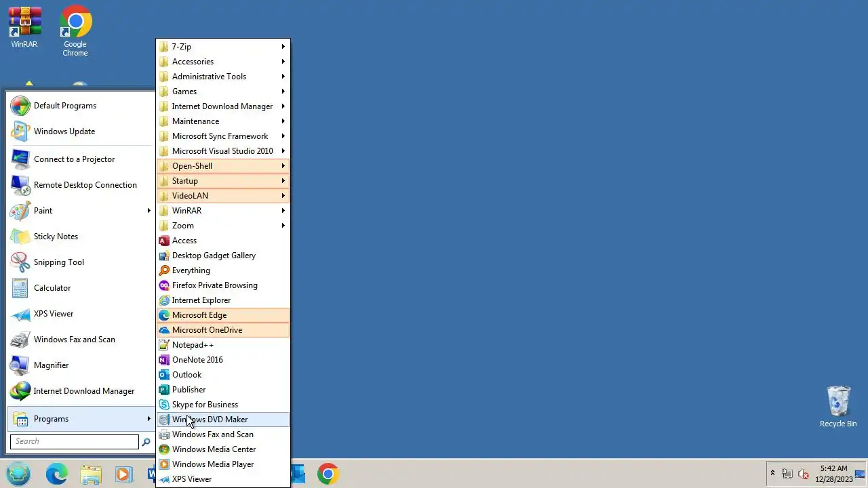This screenshot has width=868, height=488.
Task: Open Windows Fax and Scan in Programs submenu
Action: (x=223, y=434)
